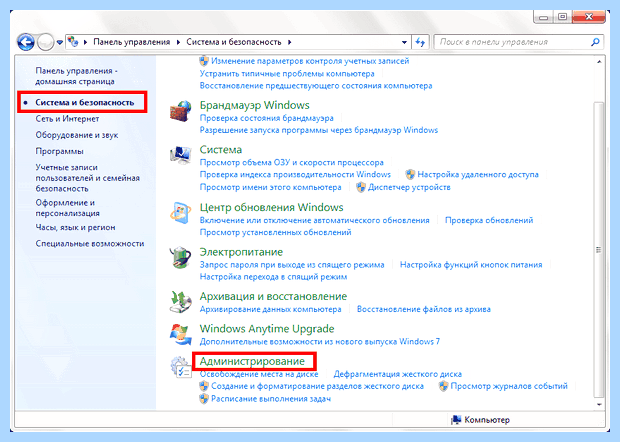Click the Электропитание battery icon
The height and width of the screenshot is (442, 620).
[x=181, y=257]
